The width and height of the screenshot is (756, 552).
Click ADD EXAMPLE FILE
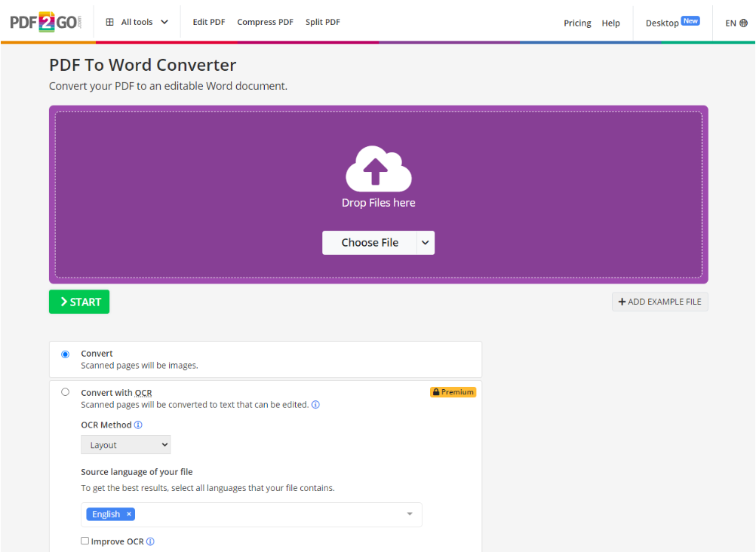659,301
